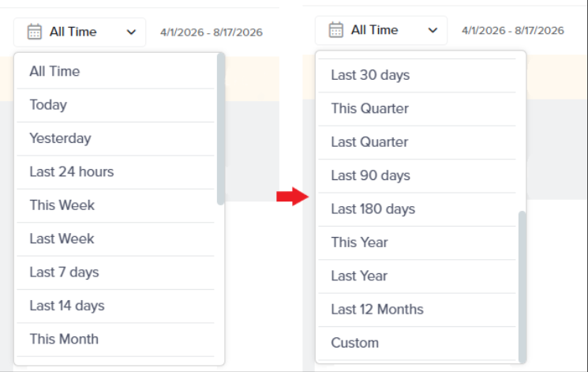The height and width of the screenshot is (372, 588).
Task: Expand right All Time dropdown chevron
Action: (x=433, y=30)
